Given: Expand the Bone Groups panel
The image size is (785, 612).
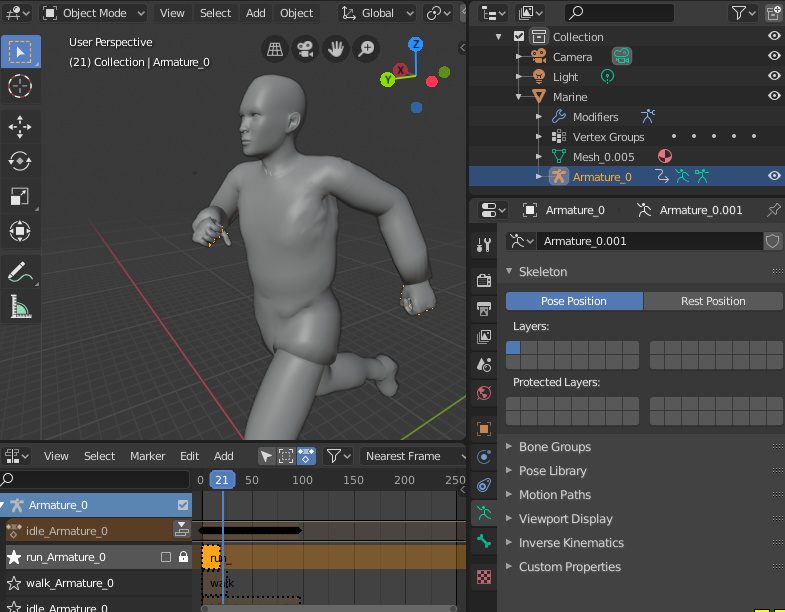Looking at the screenshot, I should point(554,447).
